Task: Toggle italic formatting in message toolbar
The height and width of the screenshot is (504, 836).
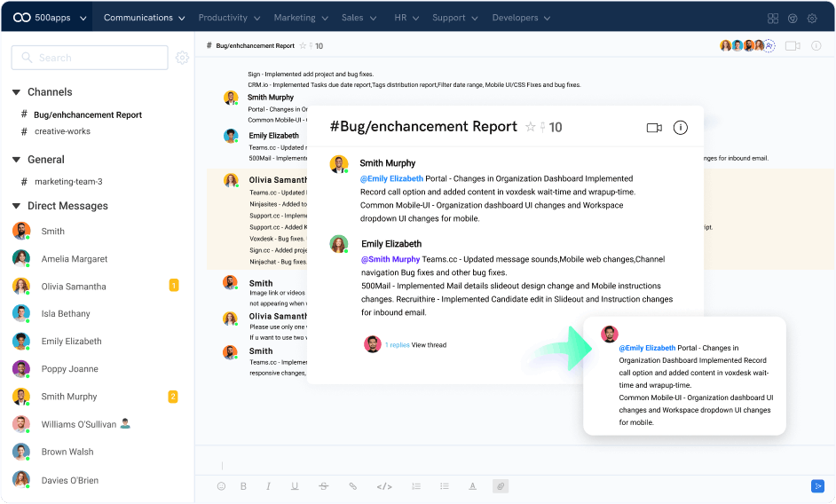Action: pyautogui.click(x=268, y=486)
